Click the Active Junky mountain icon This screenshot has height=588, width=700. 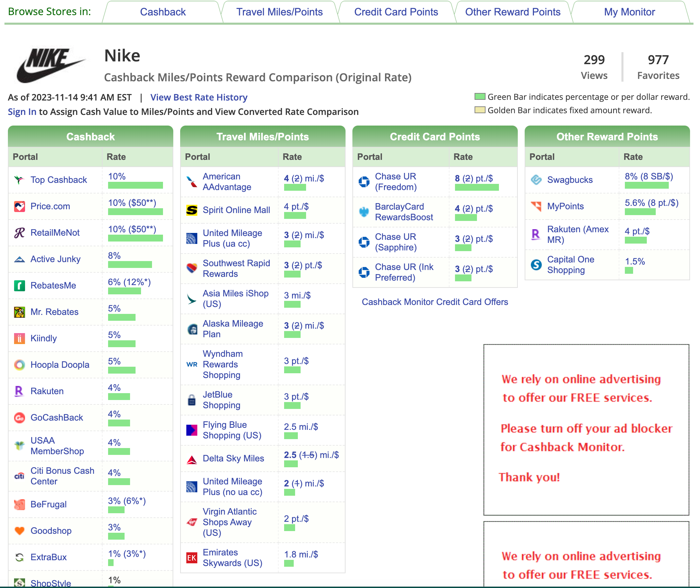[x=20, y=259]
